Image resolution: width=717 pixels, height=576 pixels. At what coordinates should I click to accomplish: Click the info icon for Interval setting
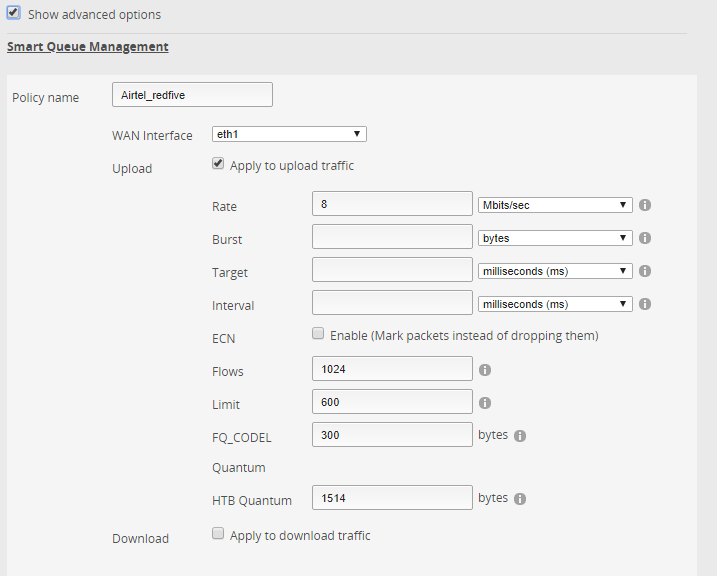point(645,304)
